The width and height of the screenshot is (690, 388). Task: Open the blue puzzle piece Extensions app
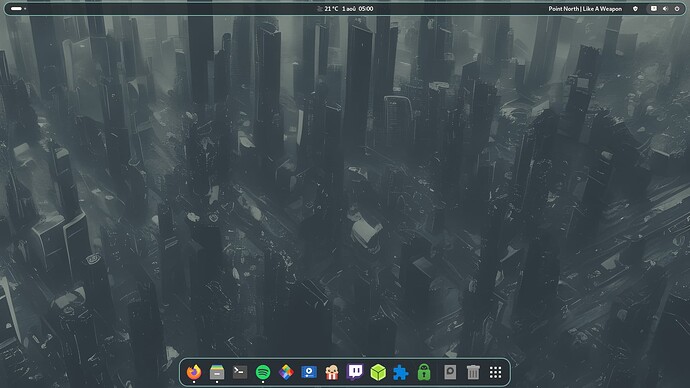point(401,372)
